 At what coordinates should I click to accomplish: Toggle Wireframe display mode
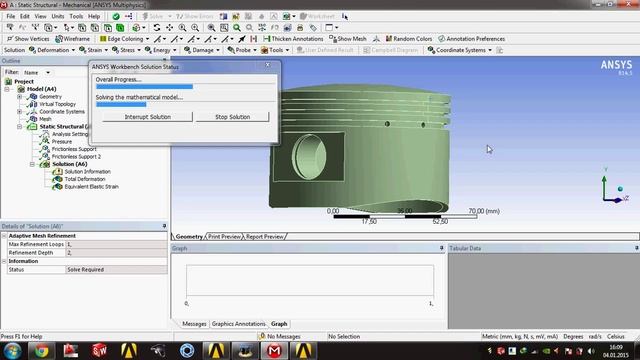[72, 39]
